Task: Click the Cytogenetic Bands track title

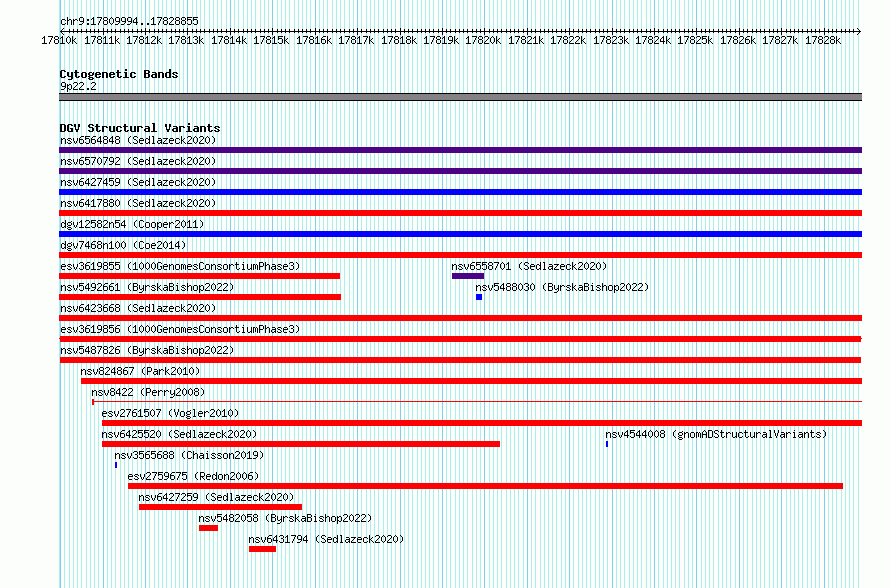Action: tap(119, 74)
